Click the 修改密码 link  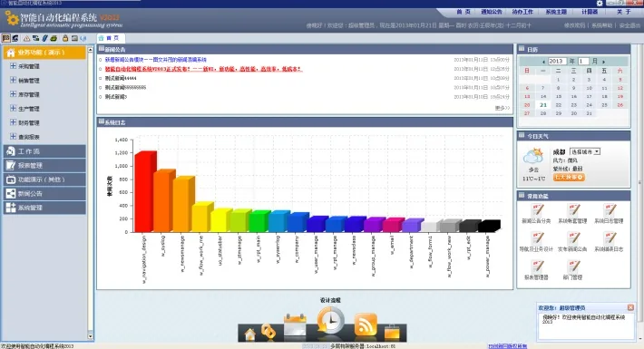point(574,25)
